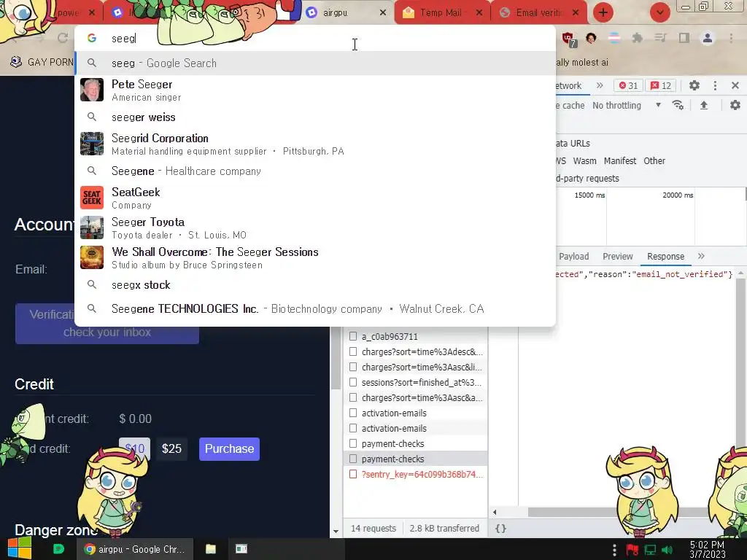Image resolution: width=747 pixels, height=560 pixels.
Task: Open the Chrome profile avatar button
Action: click(x=708, y=38)
